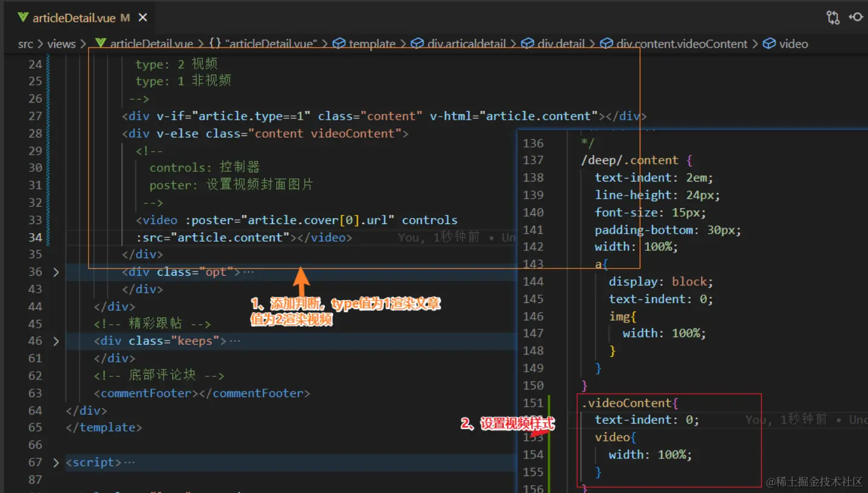Click line number 137 in the CSS snippet
Image resolution: width=868 pixels, height=493 pixels.
coord(534,160)
